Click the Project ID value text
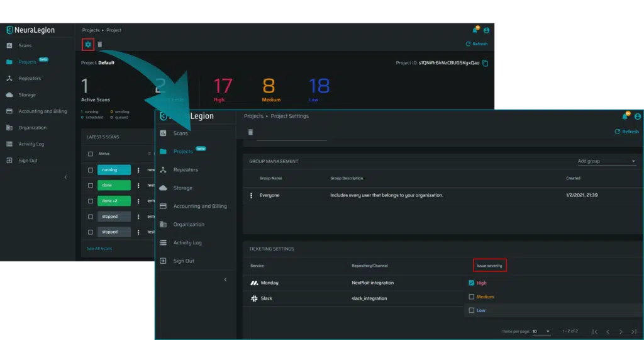Screen dimensions: 644x340 click(449, 63)
